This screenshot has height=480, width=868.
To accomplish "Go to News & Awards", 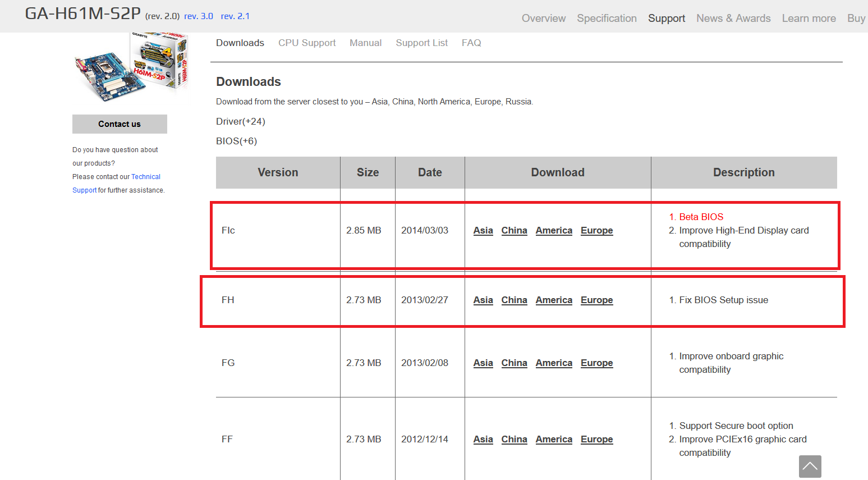I will [733, 18].
